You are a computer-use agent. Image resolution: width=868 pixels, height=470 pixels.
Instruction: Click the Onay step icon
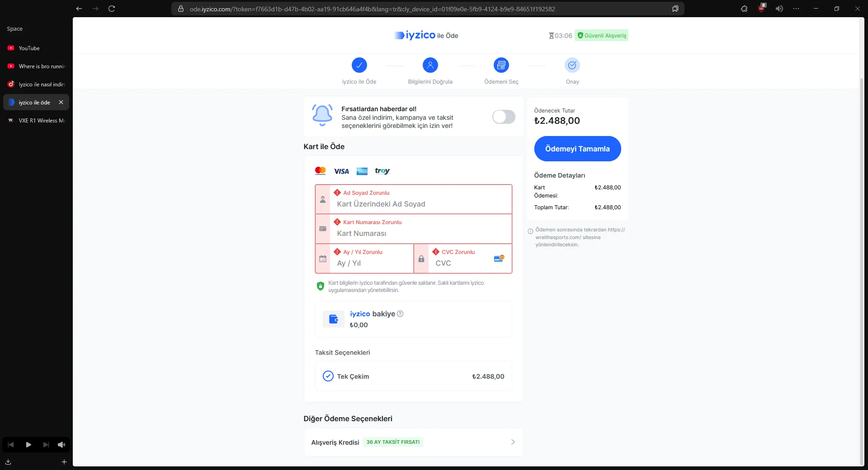[572, 65]
